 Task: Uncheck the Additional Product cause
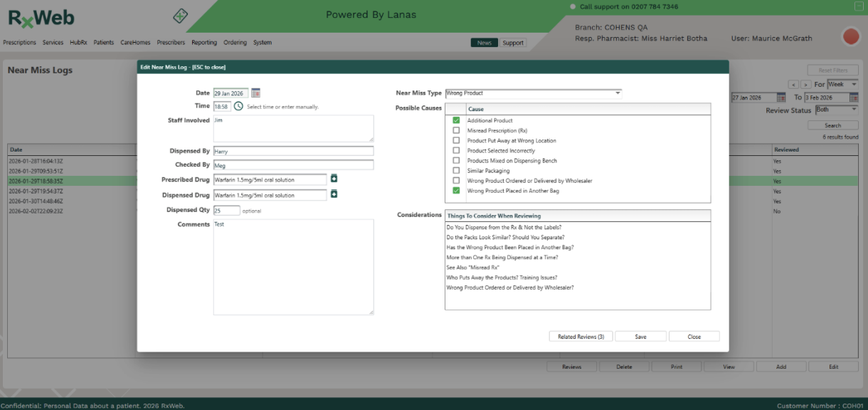(456, 121)
